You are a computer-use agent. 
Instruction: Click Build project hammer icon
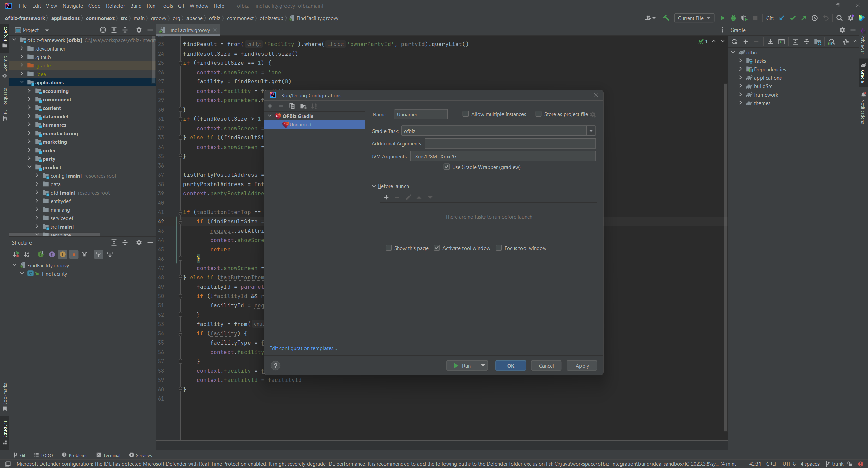[x=666, y=18]
